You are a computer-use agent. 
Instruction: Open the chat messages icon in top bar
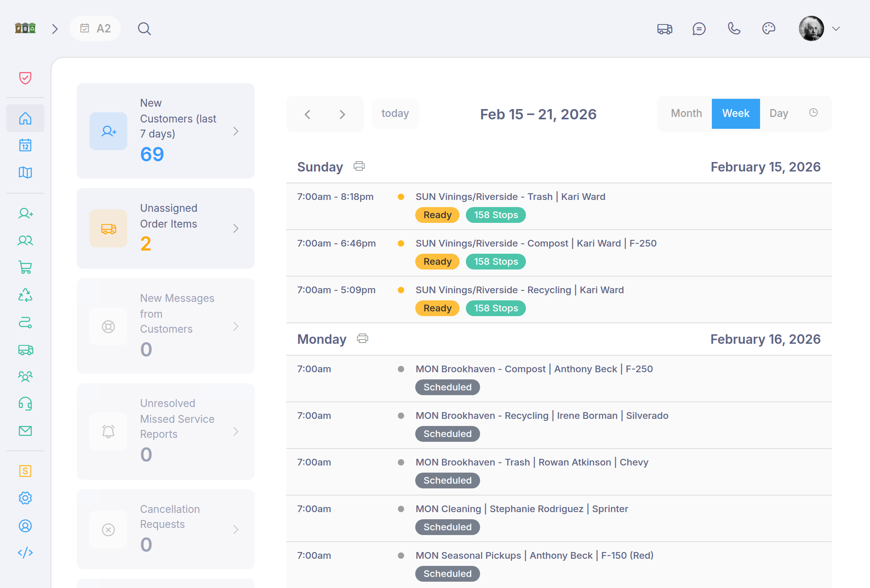(699, 28)
